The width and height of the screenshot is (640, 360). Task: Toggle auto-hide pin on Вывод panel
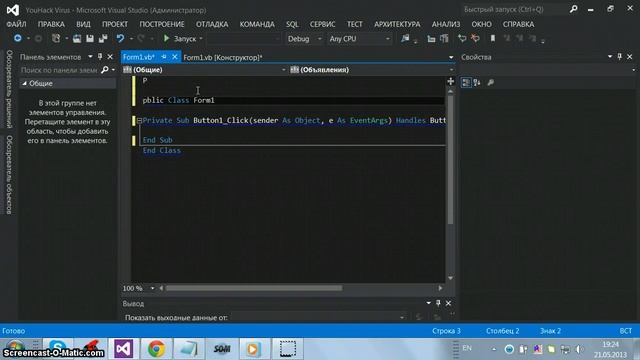coord(438,303)
